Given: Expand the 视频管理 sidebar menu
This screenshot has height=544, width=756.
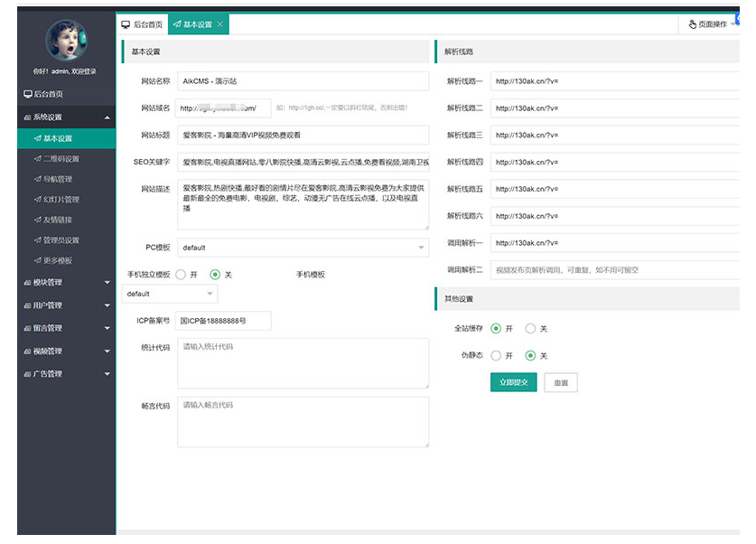Looking at the screenshot, I should [66, 351].
